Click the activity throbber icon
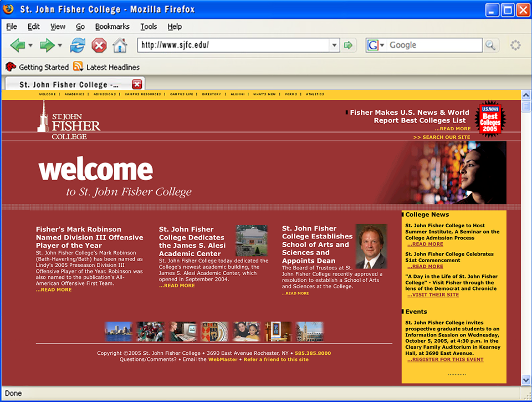 click(515, 45)
